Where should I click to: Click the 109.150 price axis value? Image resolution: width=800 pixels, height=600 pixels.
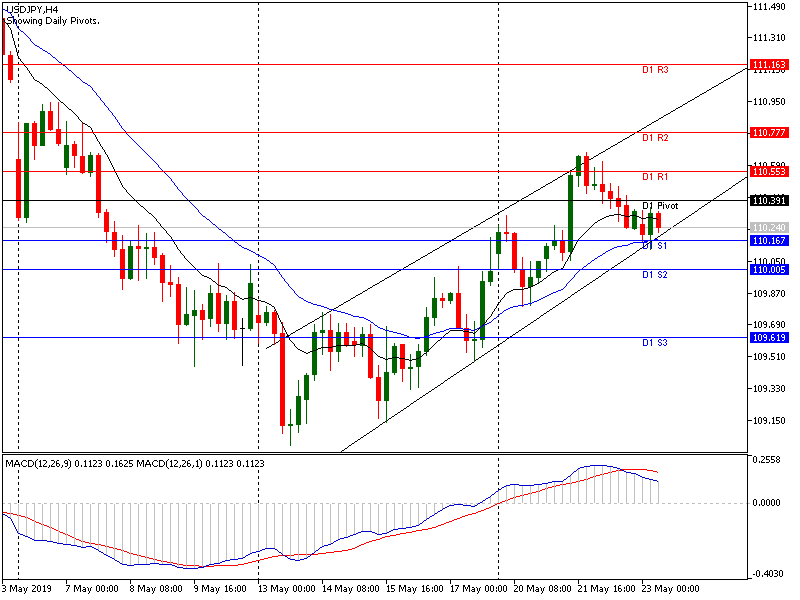(x=769, y=421)
